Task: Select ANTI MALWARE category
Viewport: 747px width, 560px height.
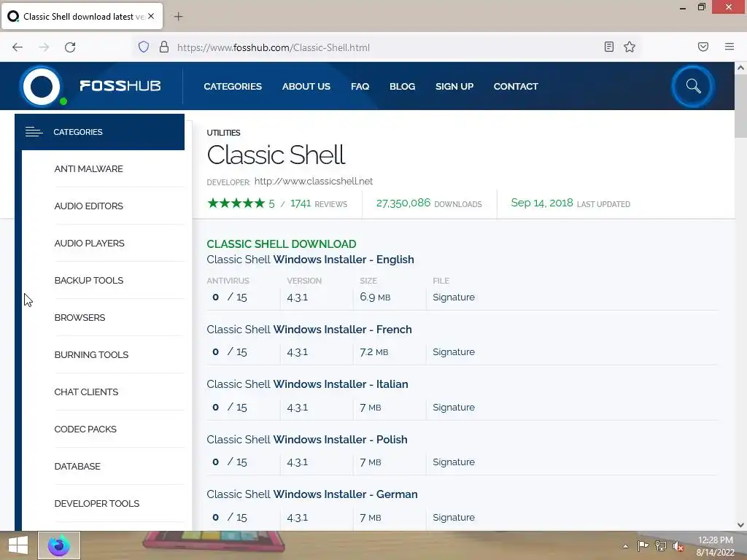Action: click(x=88, y=169)
